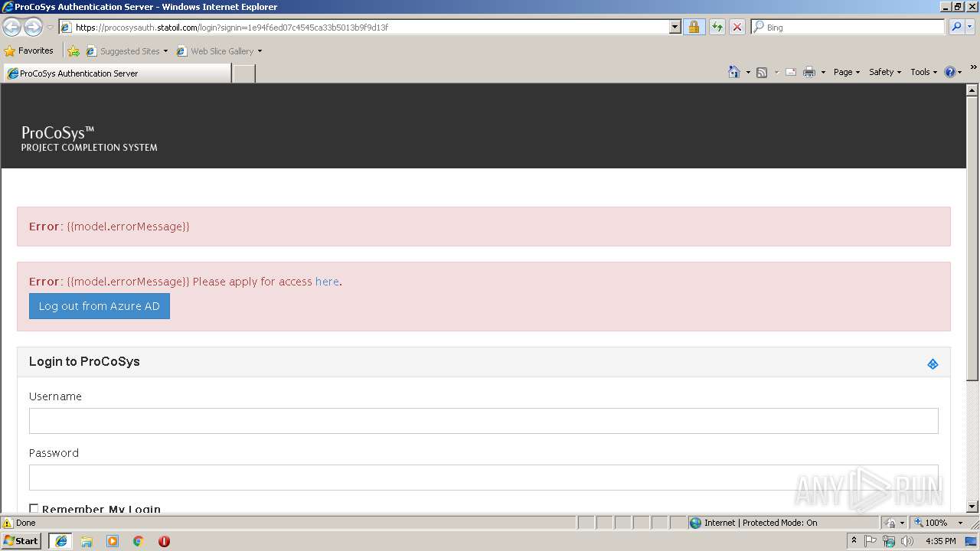Click the volume speaker tray icon

[907, 541]
